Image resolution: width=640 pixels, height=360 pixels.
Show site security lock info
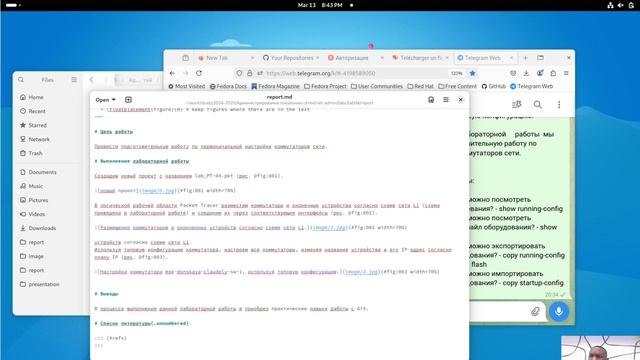pos(249,73)
